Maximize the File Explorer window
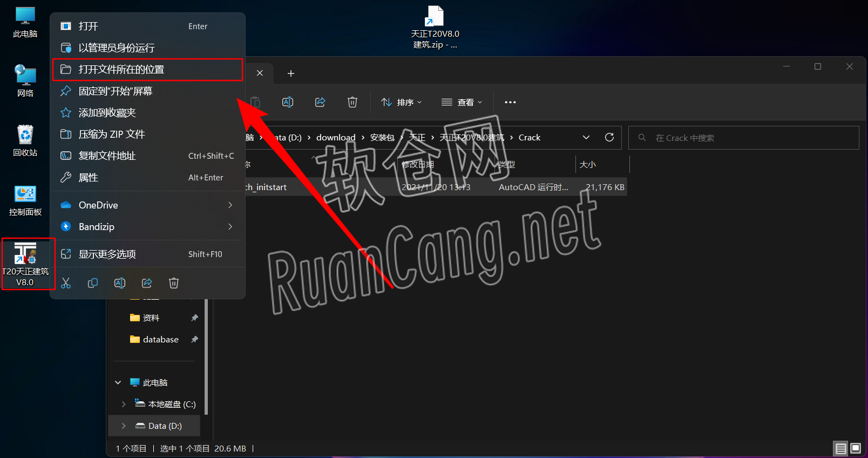This screenshot has width=868, height=458. point(818,66)
